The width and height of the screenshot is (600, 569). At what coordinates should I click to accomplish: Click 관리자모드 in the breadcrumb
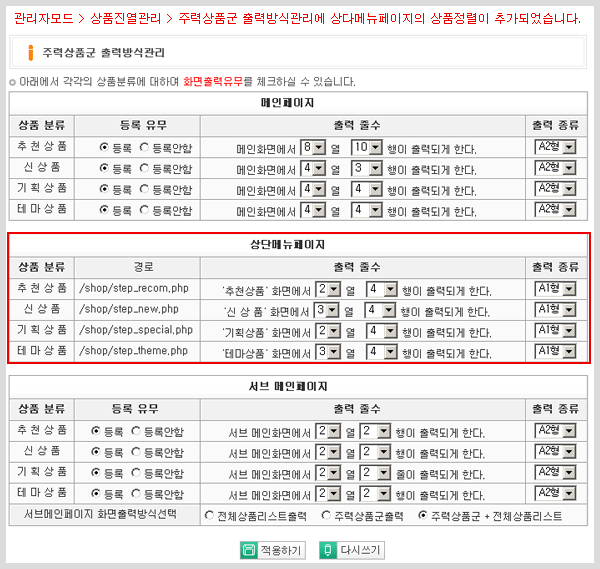point(44,18)
